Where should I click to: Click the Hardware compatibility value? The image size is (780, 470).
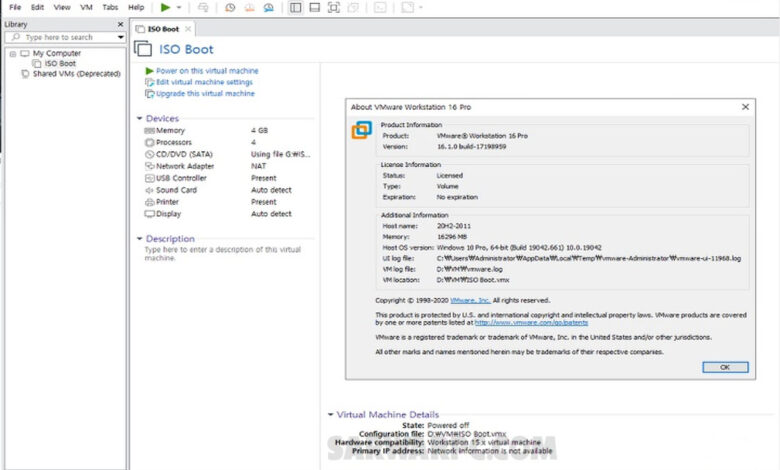[484, 442]
